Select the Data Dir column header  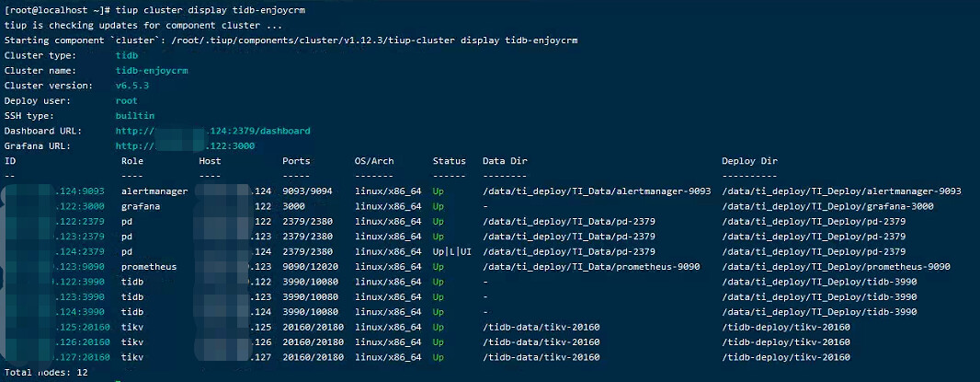[x=505, y=161]
